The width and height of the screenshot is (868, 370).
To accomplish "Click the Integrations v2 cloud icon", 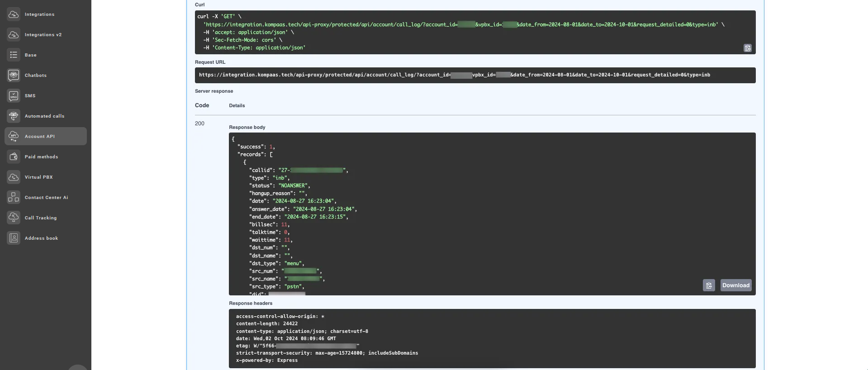I will pyautogui.click(x=14, y=34).
